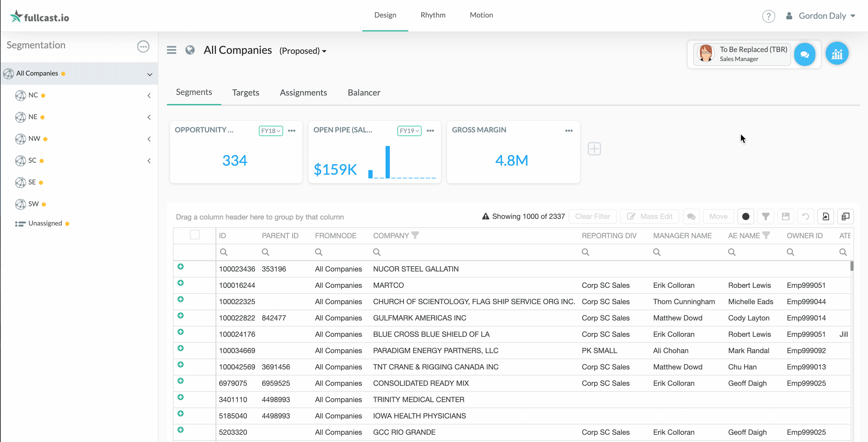Click the export grid icon
Image resolution: width=868 pixels, height=442 pixels.
coord(825,217)
